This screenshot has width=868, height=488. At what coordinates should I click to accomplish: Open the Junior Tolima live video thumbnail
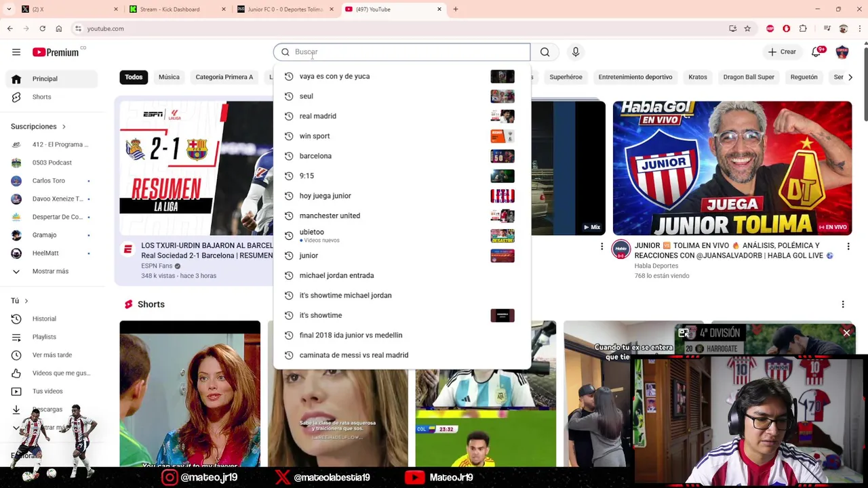point(732,168)
